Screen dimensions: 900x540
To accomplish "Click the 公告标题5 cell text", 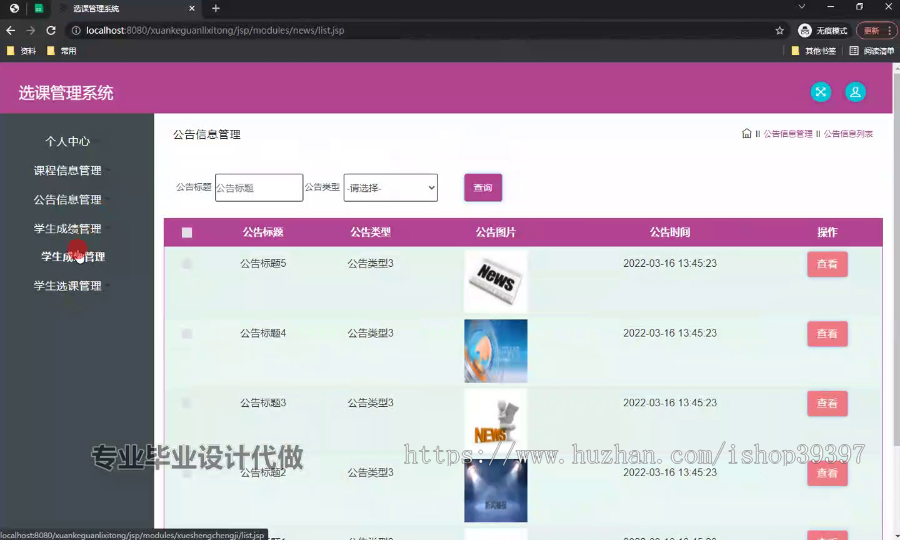I will coord(263,263).
